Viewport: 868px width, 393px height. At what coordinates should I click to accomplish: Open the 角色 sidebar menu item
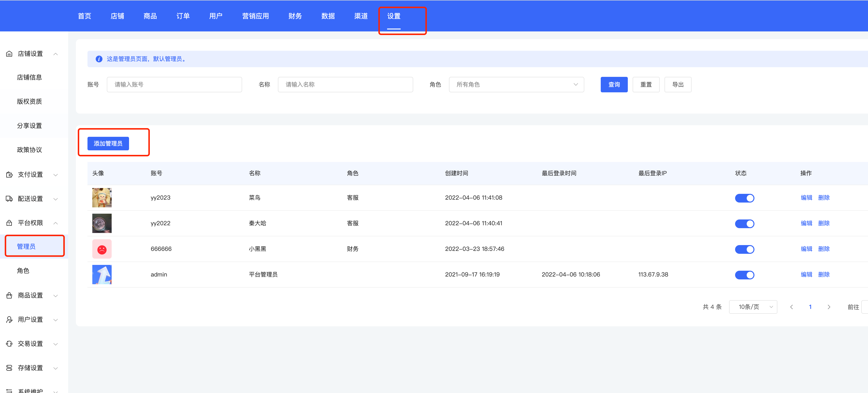(x=23, y=271)
